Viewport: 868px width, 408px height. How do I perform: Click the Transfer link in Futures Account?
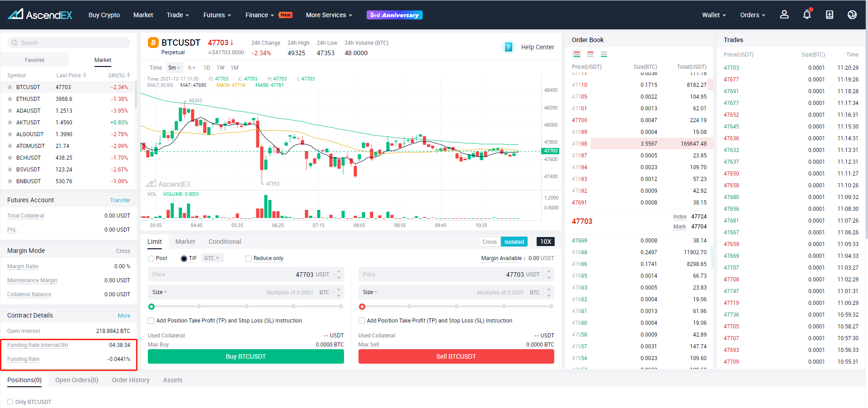[x=120, y=200]
